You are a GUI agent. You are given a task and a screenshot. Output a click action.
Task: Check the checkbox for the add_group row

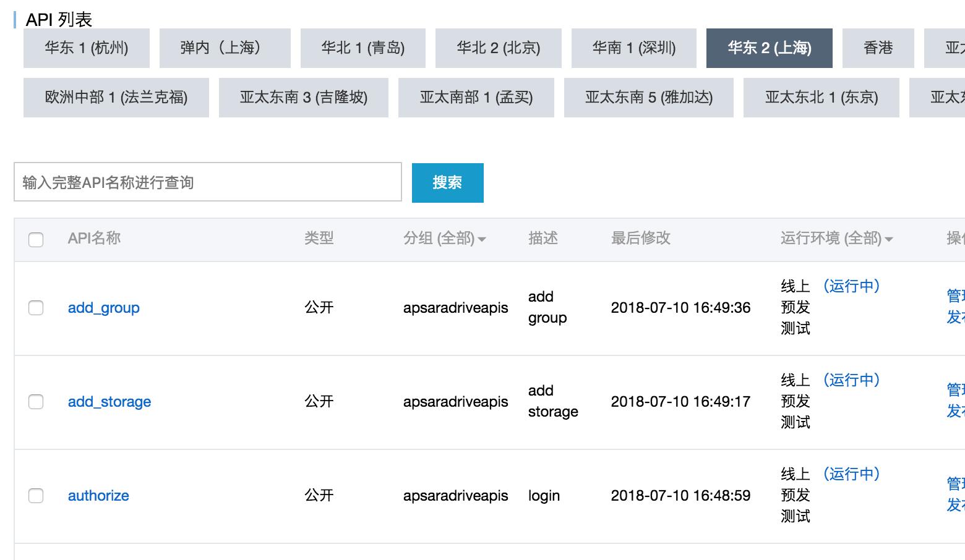(36, 307)
